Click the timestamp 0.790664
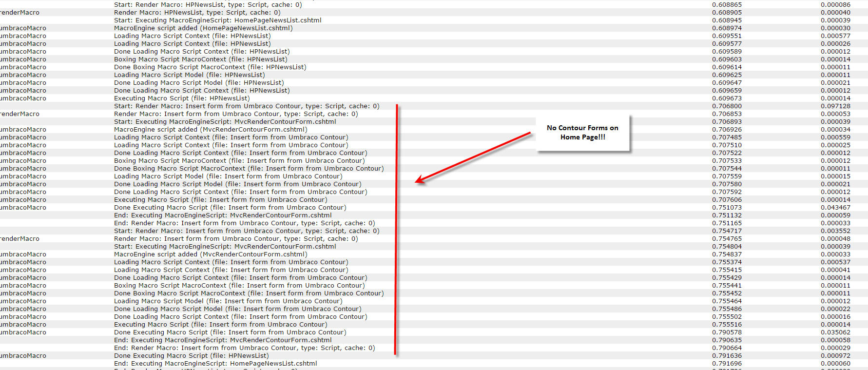Screen dimensions: 868x370 point(727,348)
